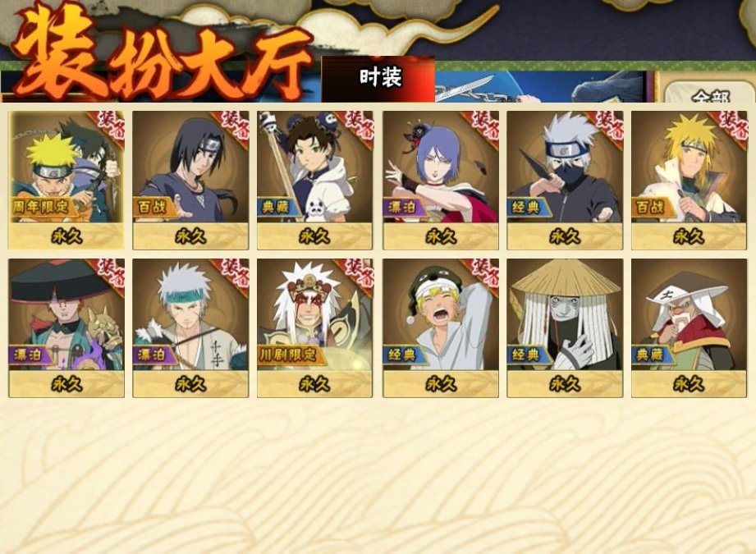Select the 漂泊 Tobirama costume card

click(191, 327)
